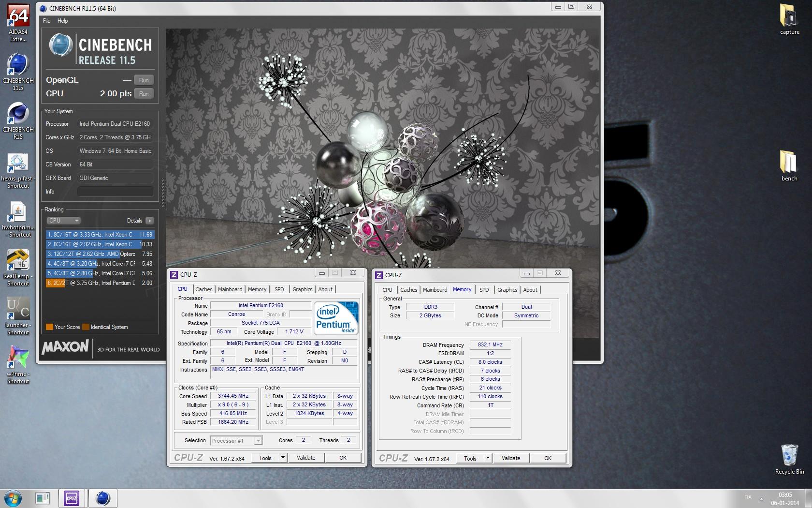Image resolution: width=812 pixels, height=508 pixels.
Task: Click the Cinebench panel splitter handle
Action: (x=163, y=193)
